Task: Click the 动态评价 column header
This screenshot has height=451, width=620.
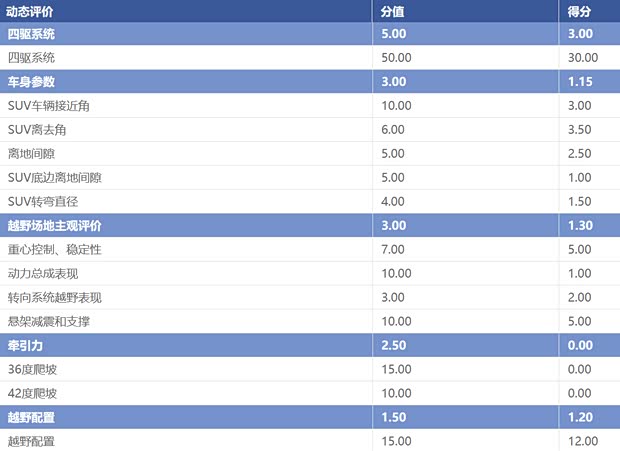Action: (31, 11)
